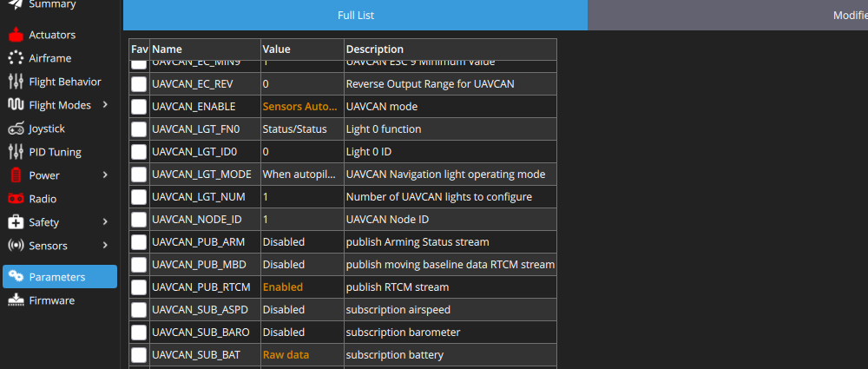Click the Firmware download icon
868x369 pixels.
(16, 300)
